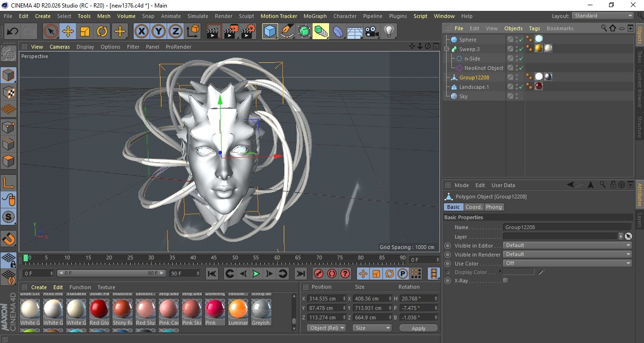The width and height of the screenshot is (644, 343).
Task: Toggle Y axis lock
Action: 159,32
